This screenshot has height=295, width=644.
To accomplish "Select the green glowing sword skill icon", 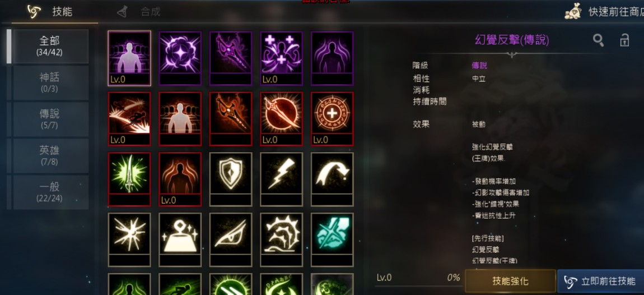I will pos(129,179).
